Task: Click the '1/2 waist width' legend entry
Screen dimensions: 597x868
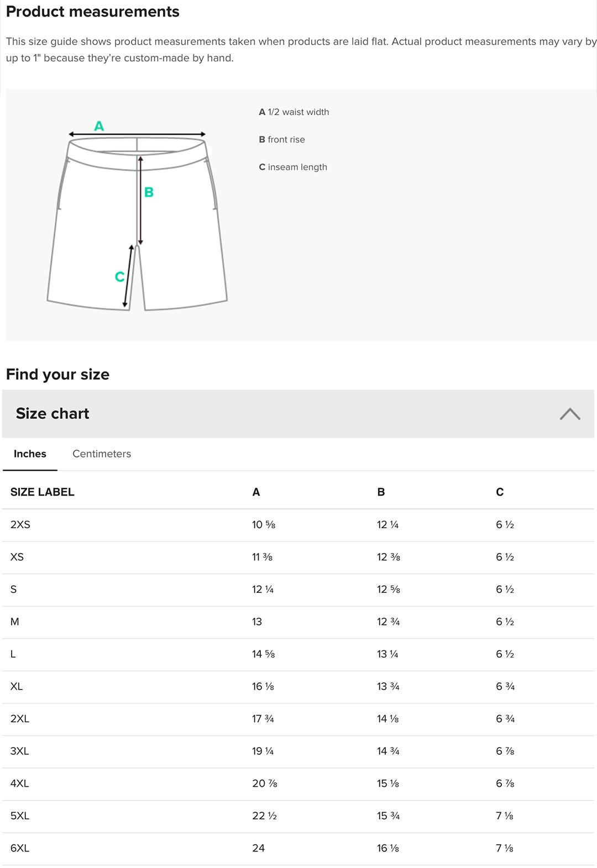Action: (x=294, y=112)
